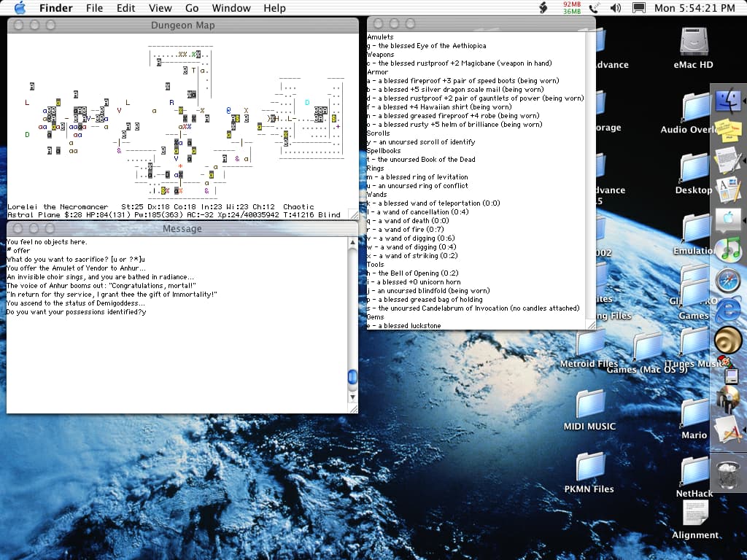This screenshot has width=747, height=560.
Task: Click the uncursed Book of the Dead line
Action: (x=421, y=160)
